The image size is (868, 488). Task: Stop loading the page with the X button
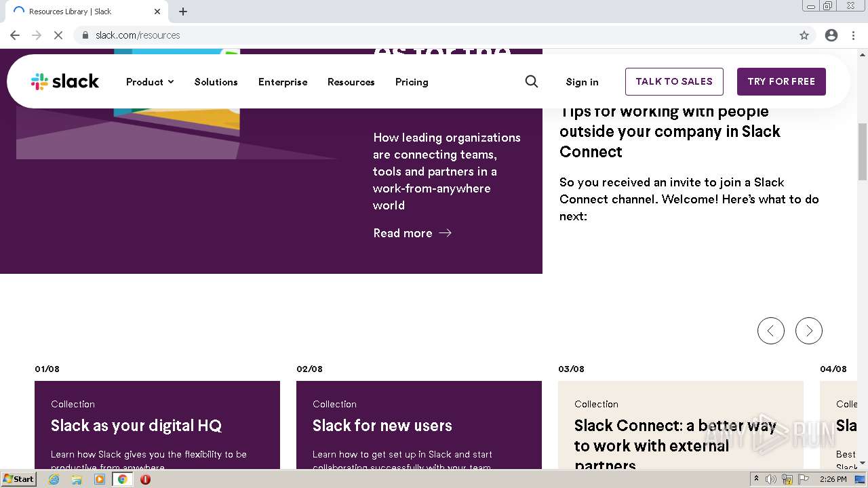click(x=58, y=35)
